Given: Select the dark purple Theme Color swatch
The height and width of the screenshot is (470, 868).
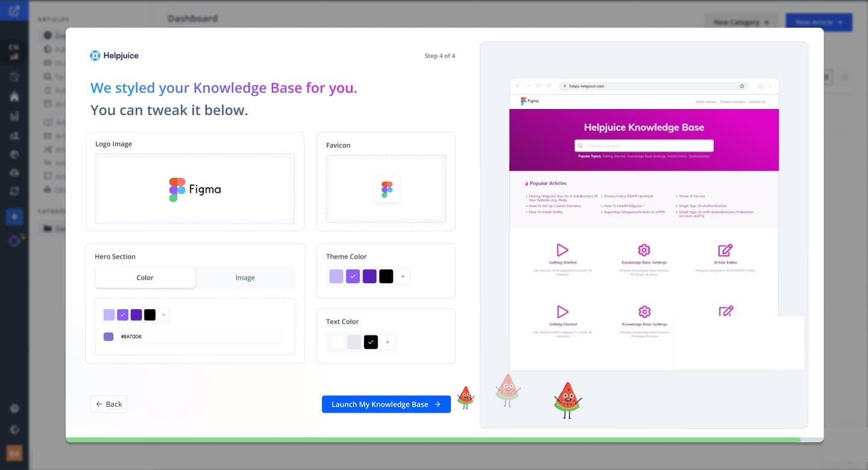Looking at the screenshot, I should [x=370, y=277].
